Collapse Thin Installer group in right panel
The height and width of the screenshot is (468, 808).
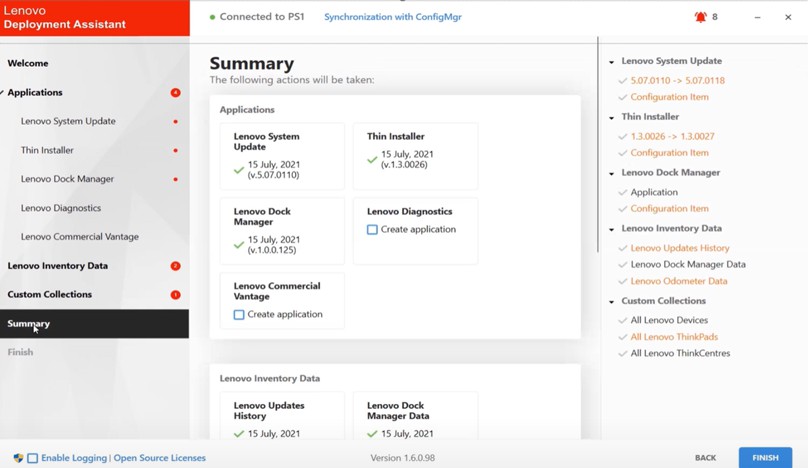612,118
